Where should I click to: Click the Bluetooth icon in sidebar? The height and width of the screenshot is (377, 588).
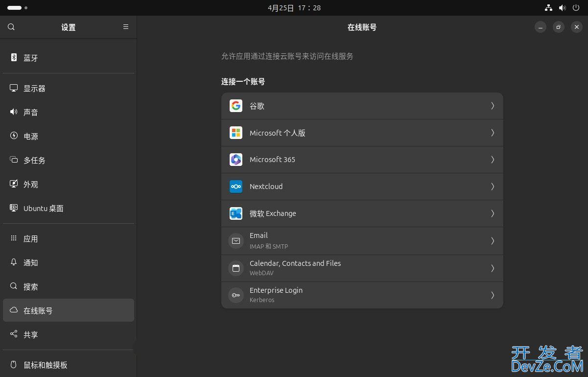point(14,57)
